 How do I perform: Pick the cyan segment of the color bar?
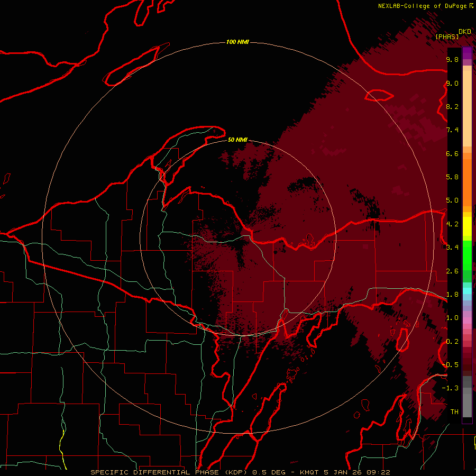click(467, 291)
